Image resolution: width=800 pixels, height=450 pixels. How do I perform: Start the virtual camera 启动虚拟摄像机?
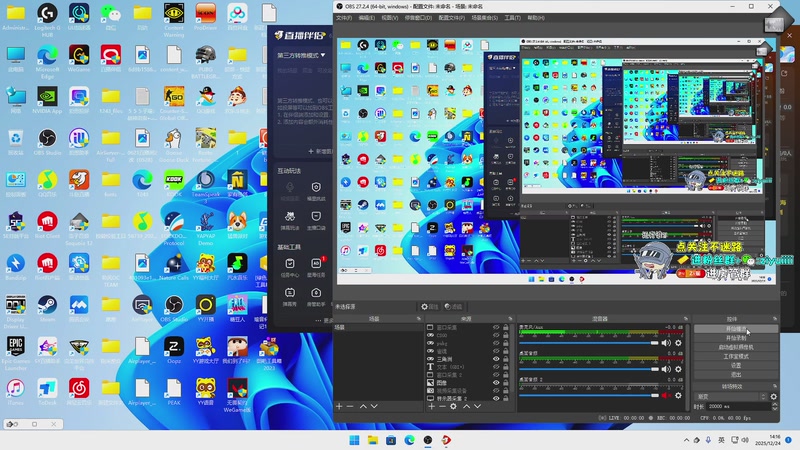pos(736,347)
